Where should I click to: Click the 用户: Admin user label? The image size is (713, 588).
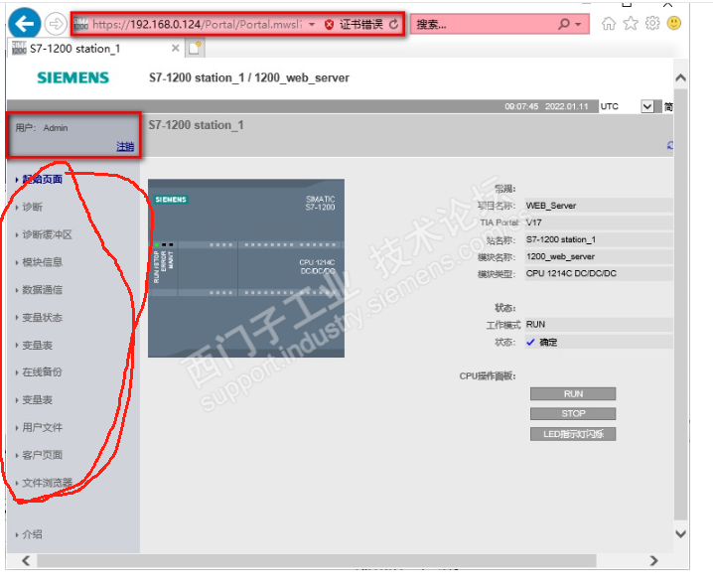(42, 128)
